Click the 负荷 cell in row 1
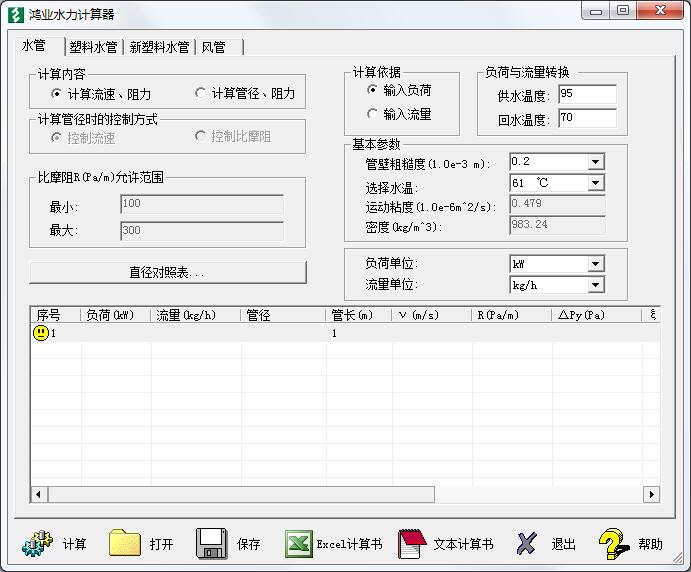This screenshot has height=572, width=691. tap(116, 333)
